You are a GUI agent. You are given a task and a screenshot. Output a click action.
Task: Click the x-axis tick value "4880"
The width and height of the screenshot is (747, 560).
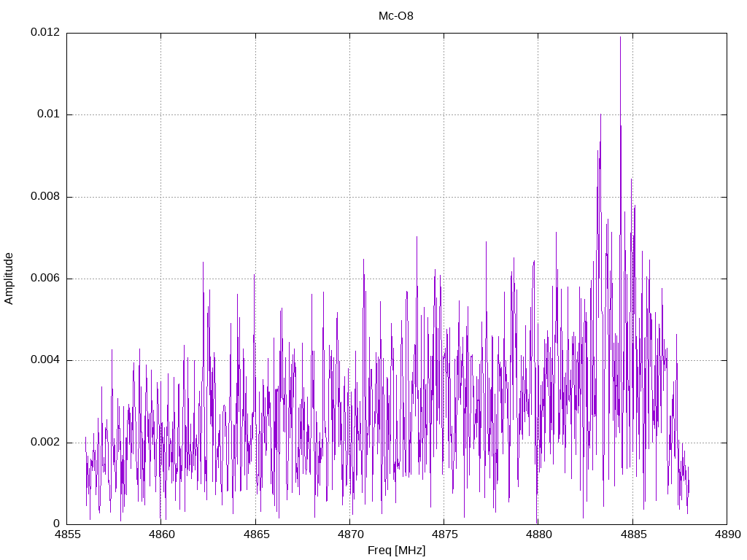tap(539, 534)
